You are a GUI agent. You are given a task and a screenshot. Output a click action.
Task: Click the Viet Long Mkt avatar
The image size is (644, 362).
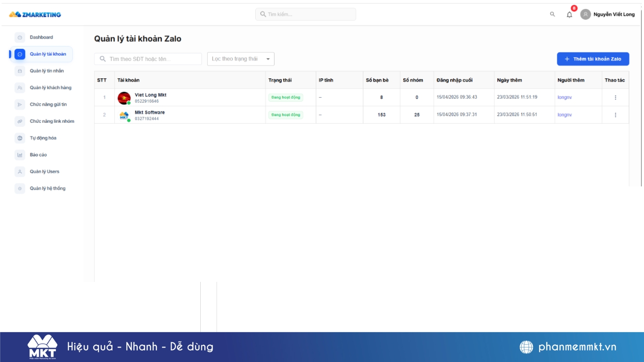(x=124, y=98)
